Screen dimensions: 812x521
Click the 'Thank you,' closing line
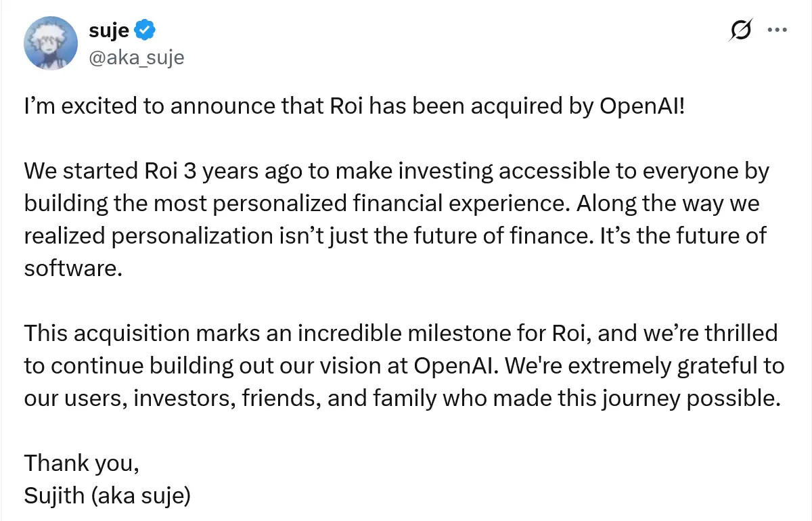pos(81,463)
